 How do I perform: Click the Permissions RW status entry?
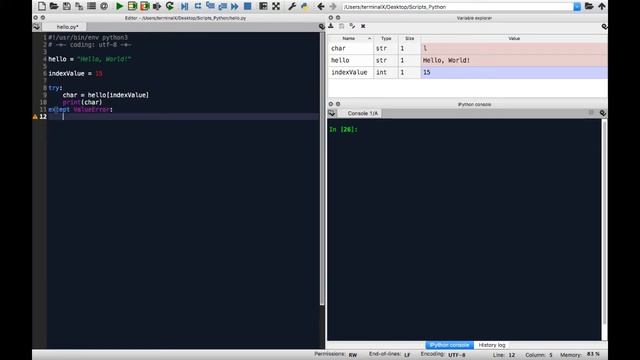pos(336,355)
